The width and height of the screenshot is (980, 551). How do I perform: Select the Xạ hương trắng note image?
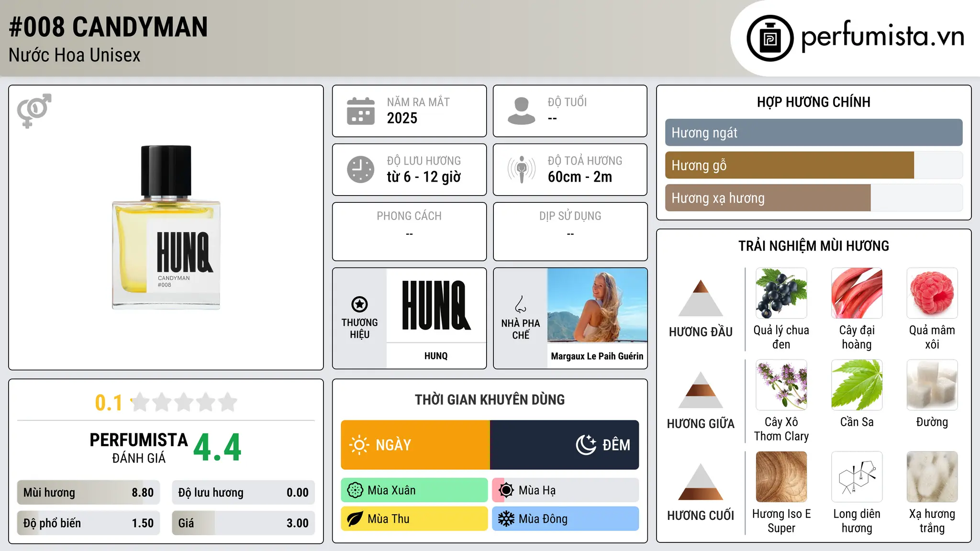pyautogui.click(x=932, y=477)
